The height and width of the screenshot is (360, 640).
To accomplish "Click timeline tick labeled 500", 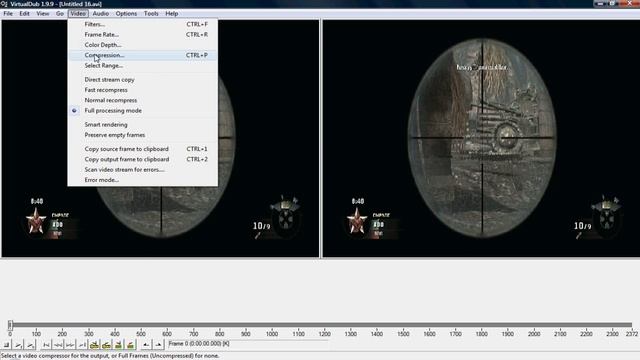I will point(141,333).
